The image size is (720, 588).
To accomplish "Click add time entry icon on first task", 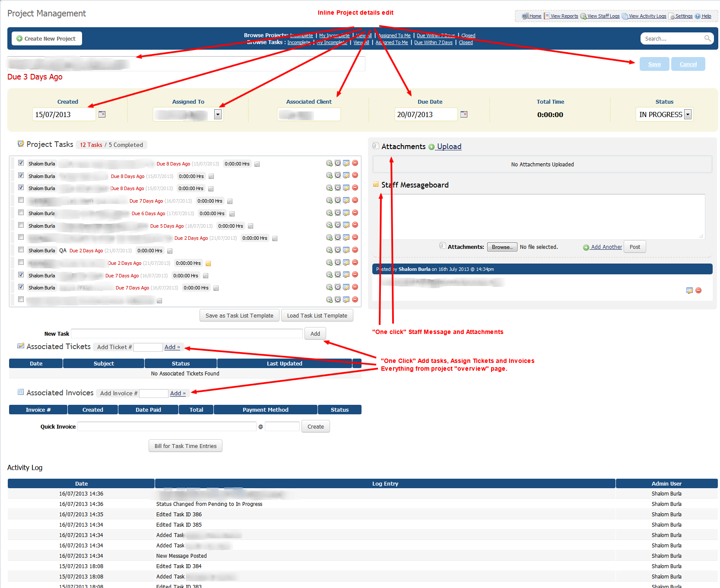I will point(329,163).
